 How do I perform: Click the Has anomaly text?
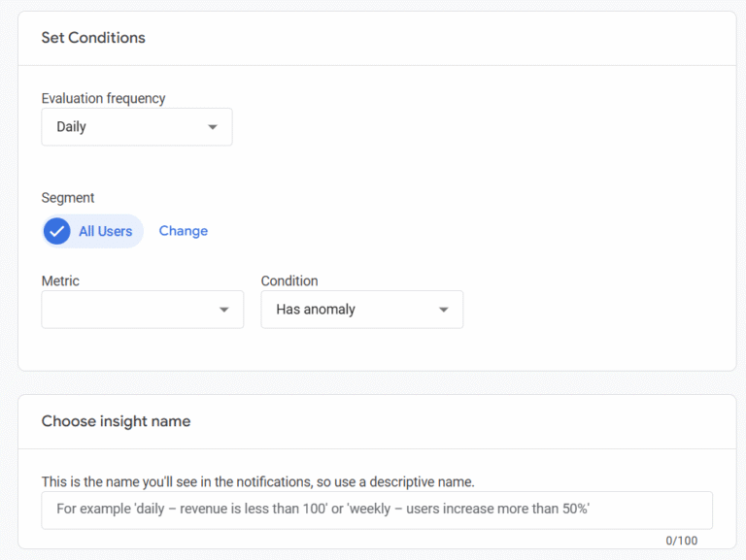[316, 310]
